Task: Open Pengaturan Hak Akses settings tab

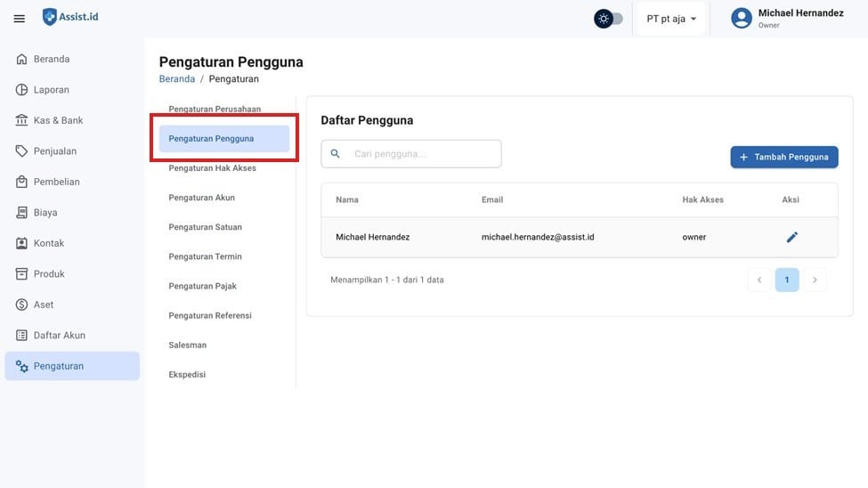Action: [x=213, y=168]
